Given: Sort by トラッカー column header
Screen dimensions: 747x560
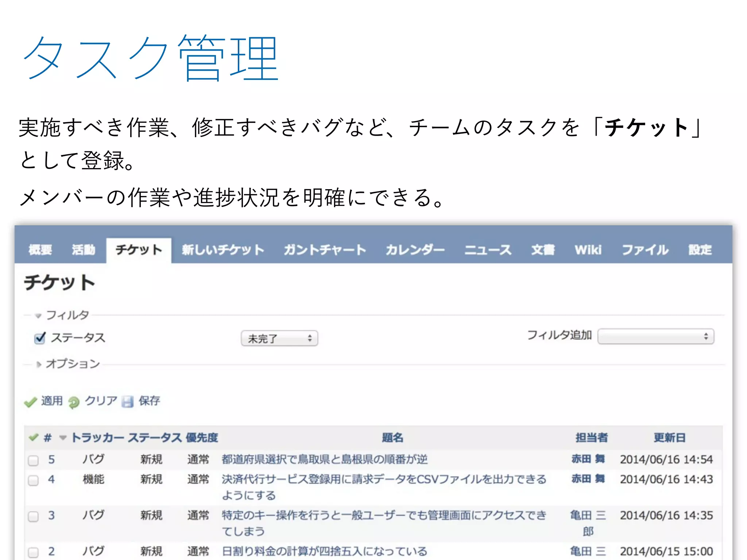Looking at the screenshot, I should point(98,437).
